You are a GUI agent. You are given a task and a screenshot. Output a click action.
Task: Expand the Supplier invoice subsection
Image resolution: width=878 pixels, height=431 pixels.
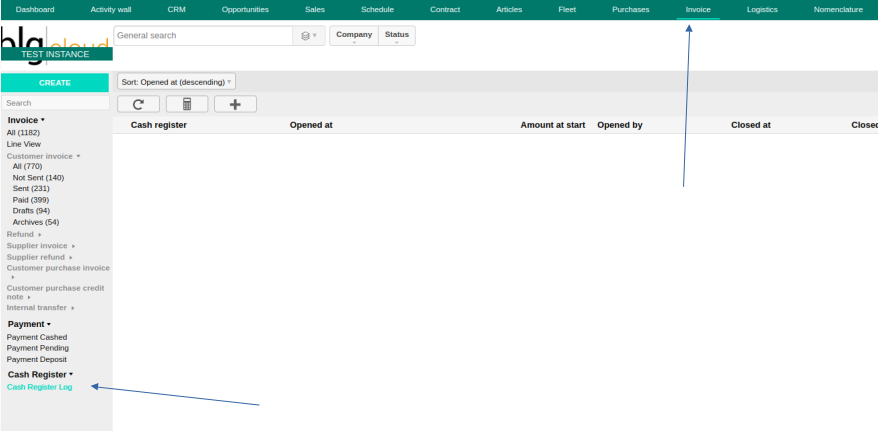[41, 246]
